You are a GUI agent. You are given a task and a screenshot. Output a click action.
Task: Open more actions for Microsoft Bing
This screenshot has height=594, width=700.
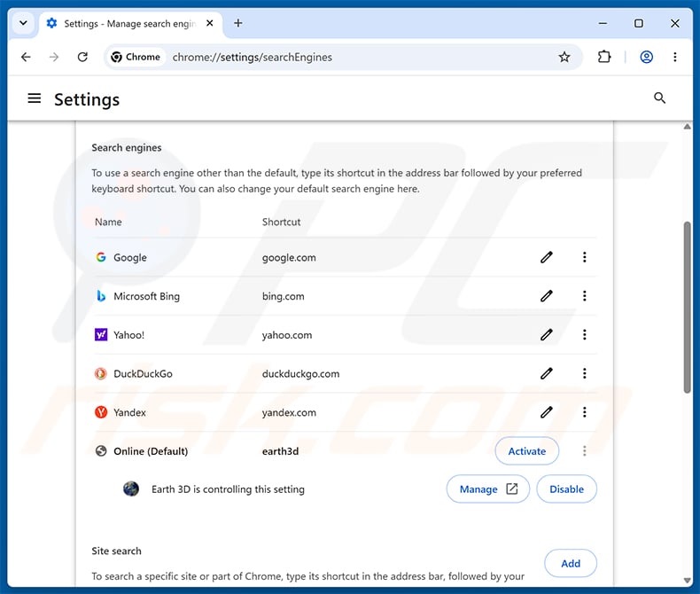[x=585, y=296]
